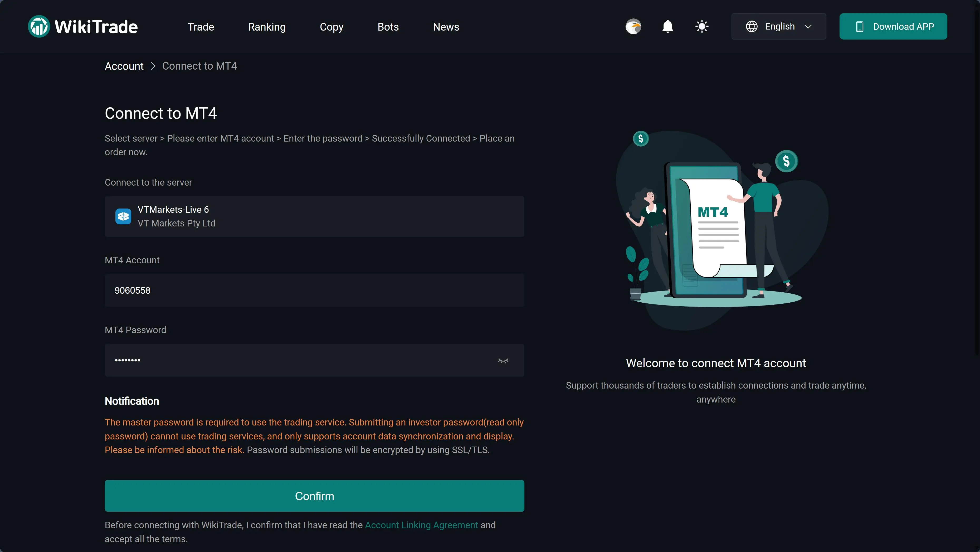Image resolution: width=980 pixels, height=552 pixels.
Task: Open the Trade menu
Action: click(201, 27)
